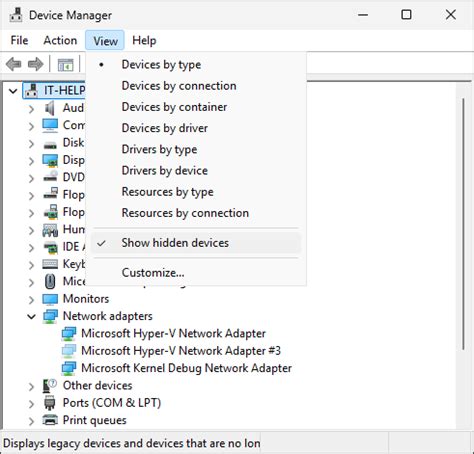The image size is (474, 454).
Task: Click the IDE controllers category icon
Action: [x=51, y=247]
